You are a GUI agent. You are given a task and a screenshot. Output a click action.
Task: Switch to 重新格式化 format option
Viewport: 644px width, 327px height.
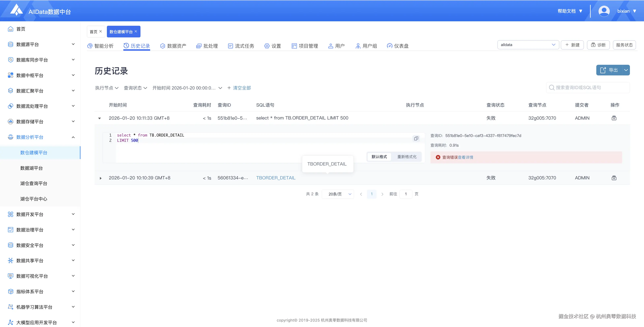click(407, 157)
